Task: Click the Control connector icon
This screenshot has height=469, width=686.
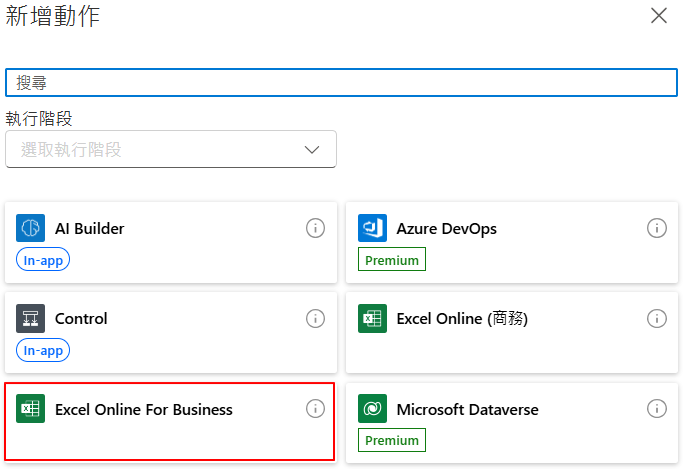Action: (30, 318)
